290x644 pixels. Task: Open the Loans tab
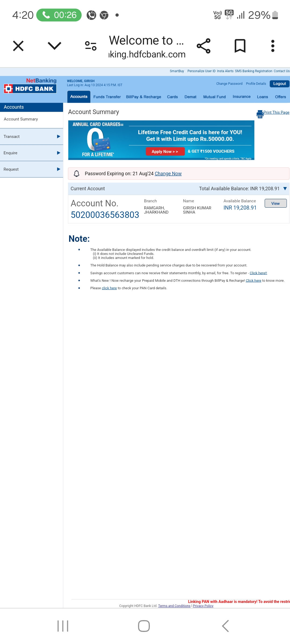coord(262,97)
